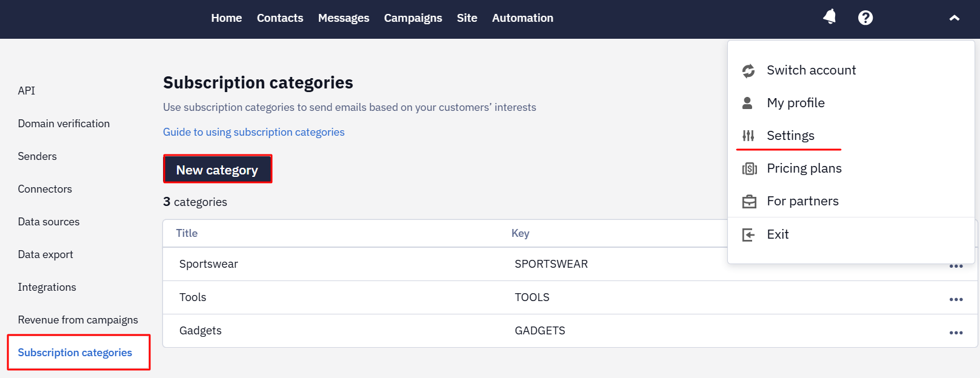Open Integrations in sidebar

(x=47, y=287)
